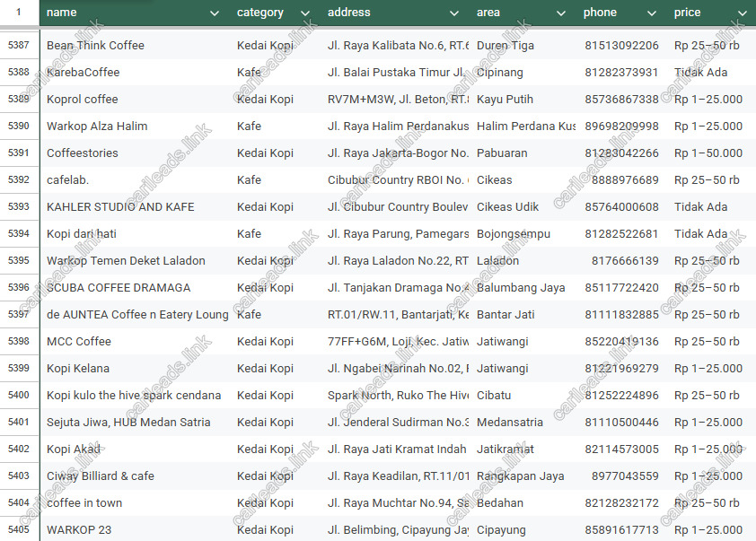Viewport: 756px width, 541px height.
Task: Select address 'Cibubur Country RBOI No.'
Action: tap(397, 179)
